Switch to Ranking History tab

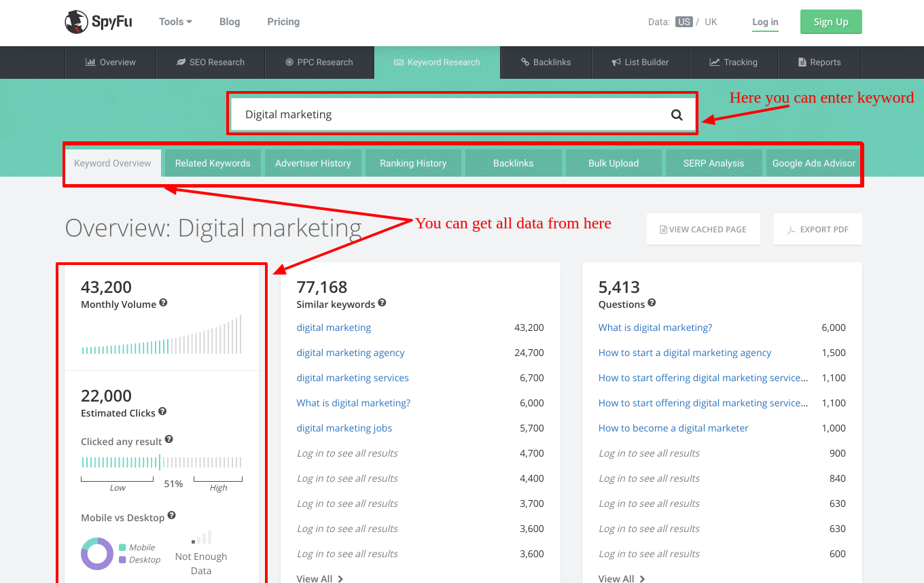[x=413, y=163]
